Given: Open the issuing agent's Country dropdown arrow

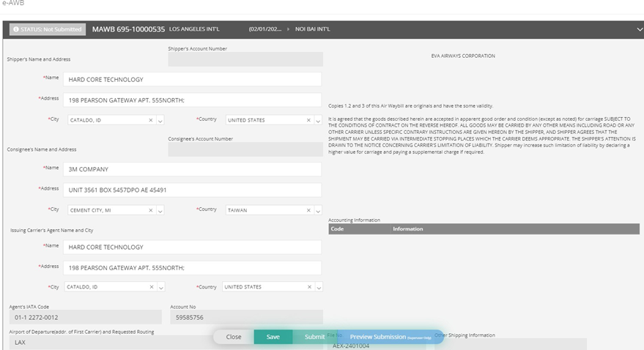Looking at the screenshot, I should point(318,287).
